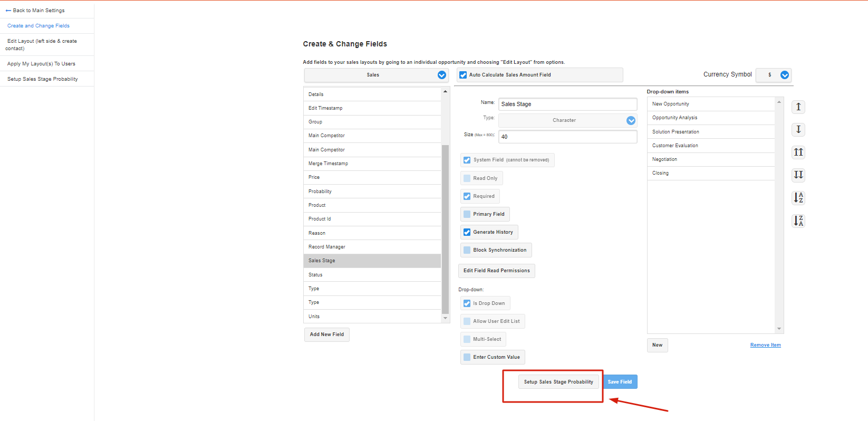Viewport: 868px width, 421px height.
Task: Expand the Currency Symbol dropdown
Action: click(x=784, y=75)
